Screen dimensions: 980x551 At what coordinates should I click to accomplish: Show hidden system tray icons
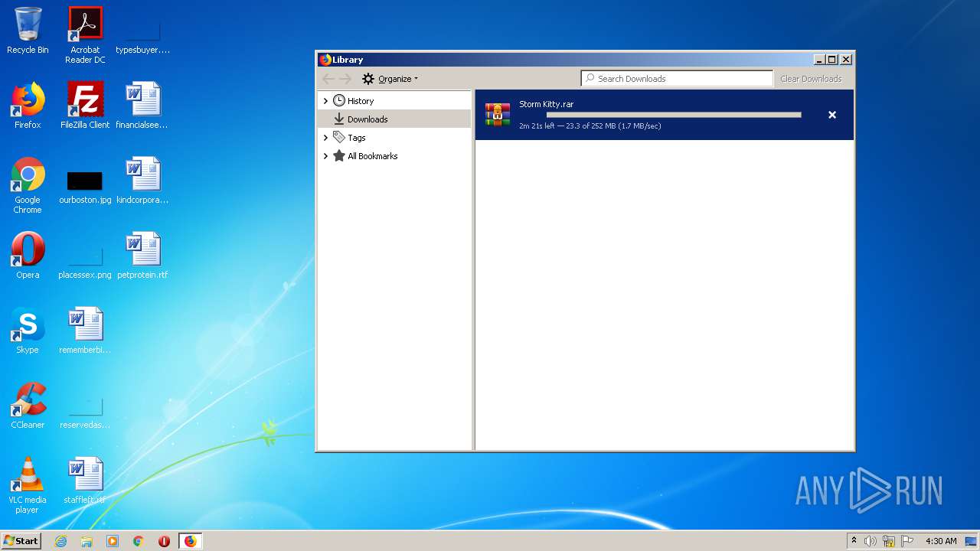coord(854,541)
